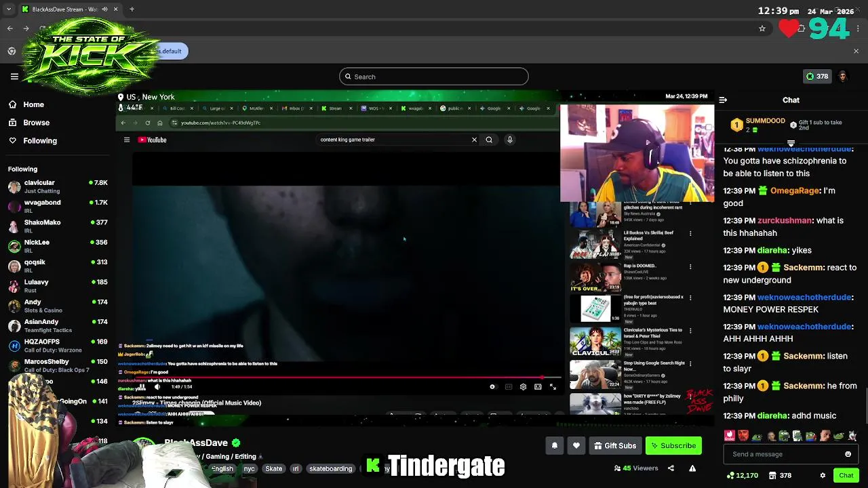
Task: Go to Home in the sidebar
Action: coord(27,104)
